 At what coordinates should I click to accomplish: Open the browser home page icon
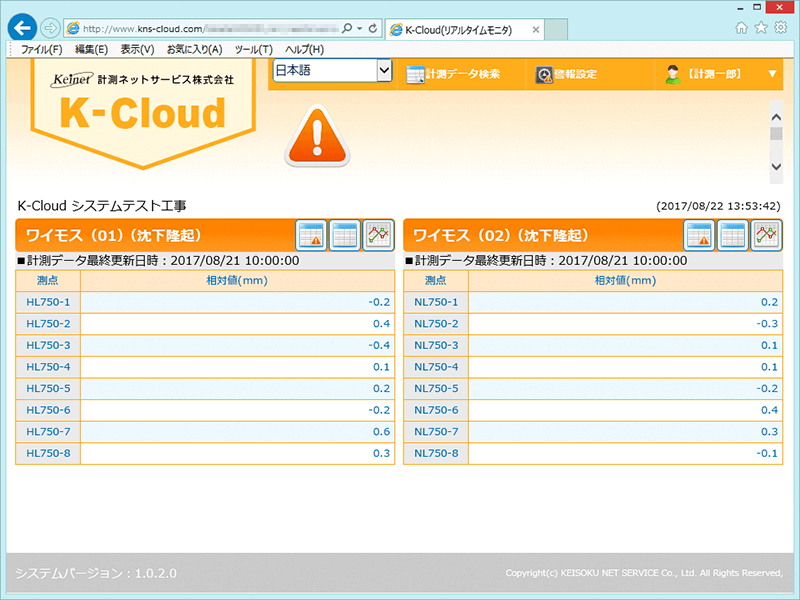(741, 28)
